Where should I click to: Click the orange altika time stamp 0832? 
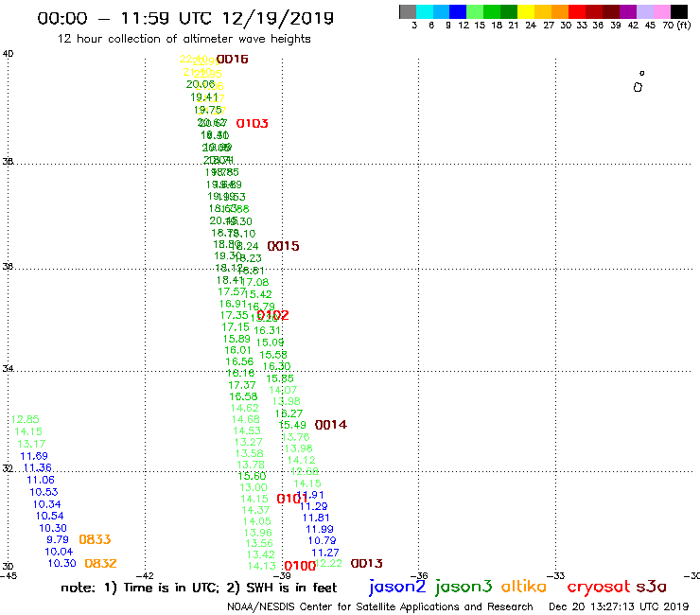(100, 564)
